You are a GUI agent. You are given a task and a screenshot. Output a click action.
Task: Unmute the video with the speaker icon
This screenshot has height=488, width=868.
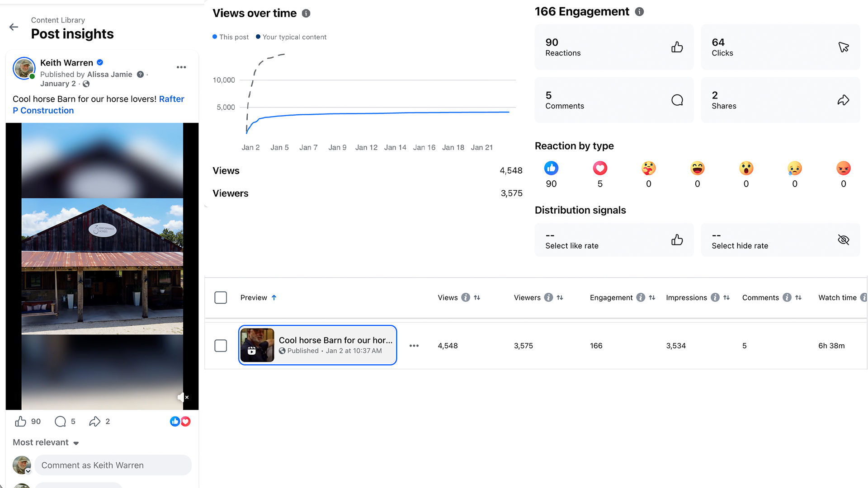click(183, 397)
